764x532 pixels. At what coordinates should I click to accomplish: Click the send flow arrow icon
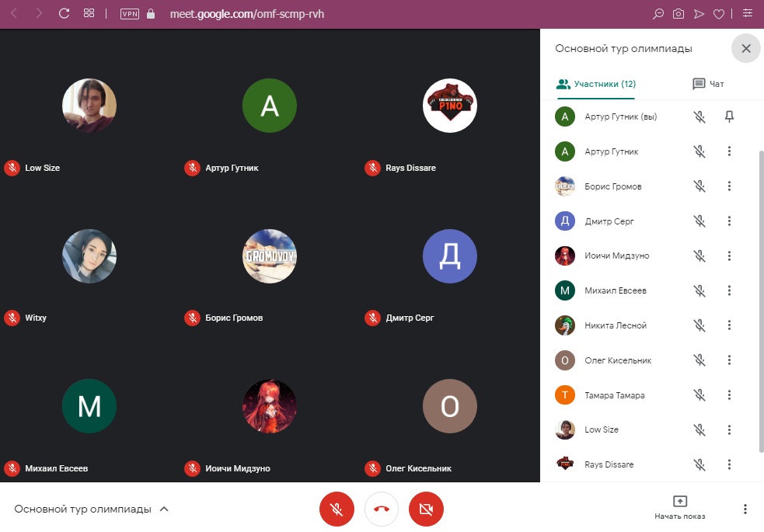point(699,14)
